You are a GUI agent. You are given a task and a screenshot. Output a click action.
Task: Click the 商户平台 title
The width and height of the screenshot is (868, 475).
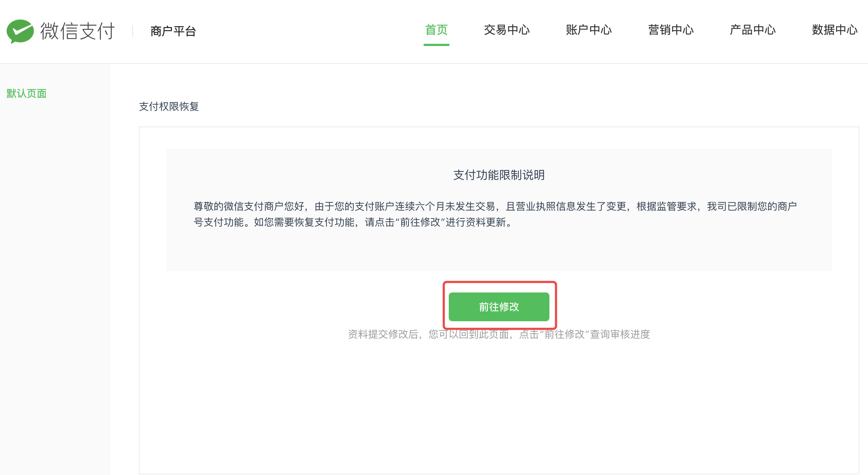click(x=173, y=31)
